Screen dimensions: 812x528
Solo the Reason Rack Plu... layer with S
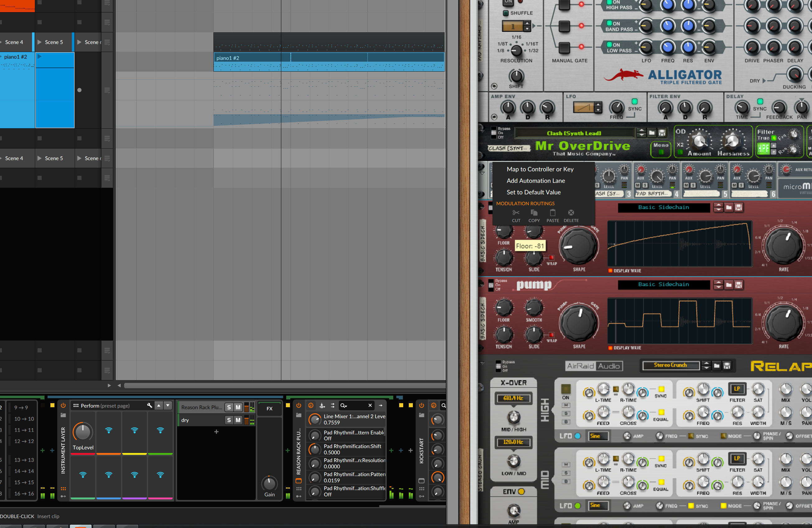pos(229,407)
